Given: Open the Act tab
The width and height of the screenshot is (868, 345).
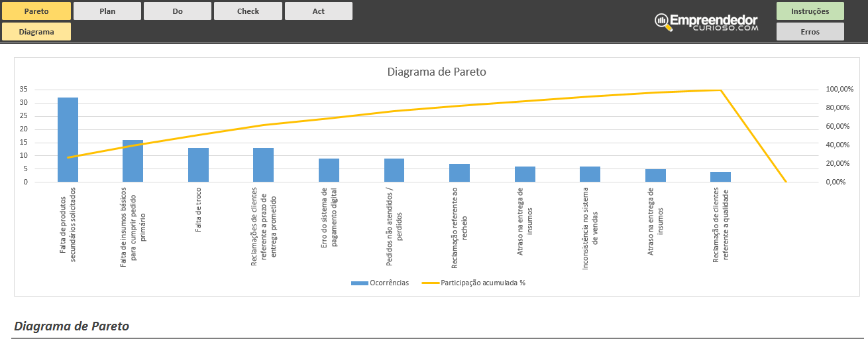Looking at the screenshot, I should (x=319, y=11).
